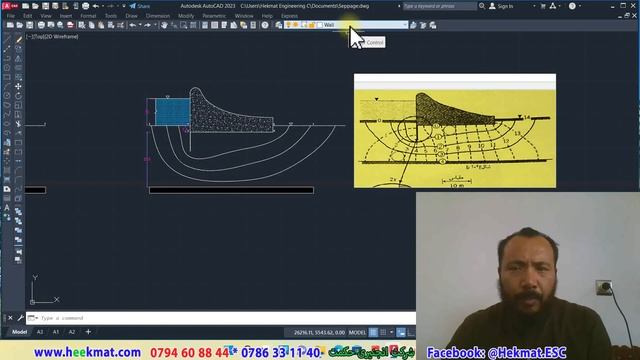The height and width of the screenshot is (360, 640).
Task: Click Make Object's Layer Current icon
Action: point(413,25)
